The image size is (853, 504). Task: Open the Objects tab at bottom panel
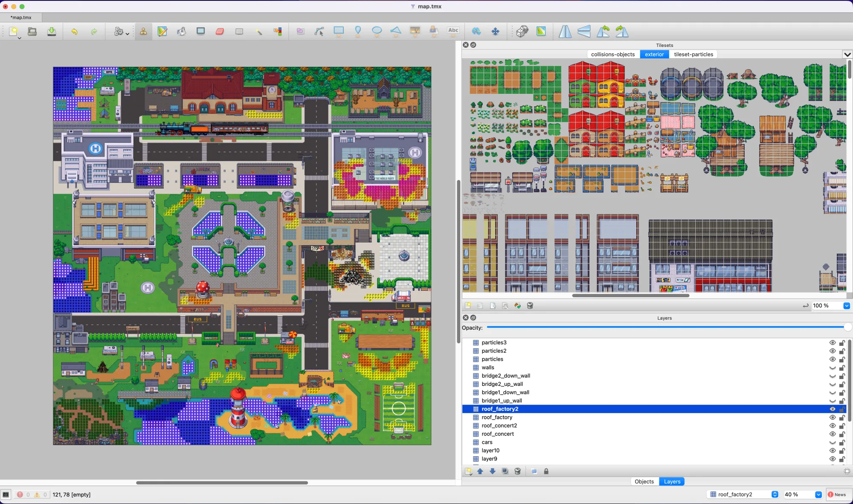644,481
